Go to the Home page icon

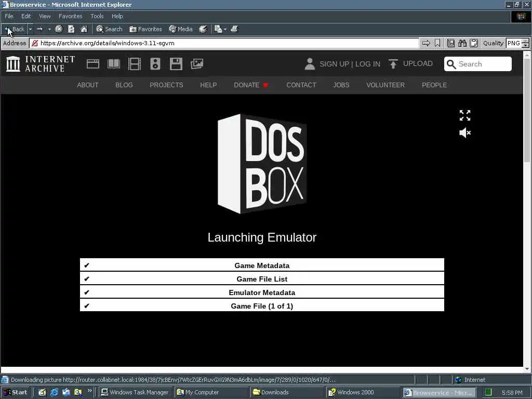click(84, 29)
